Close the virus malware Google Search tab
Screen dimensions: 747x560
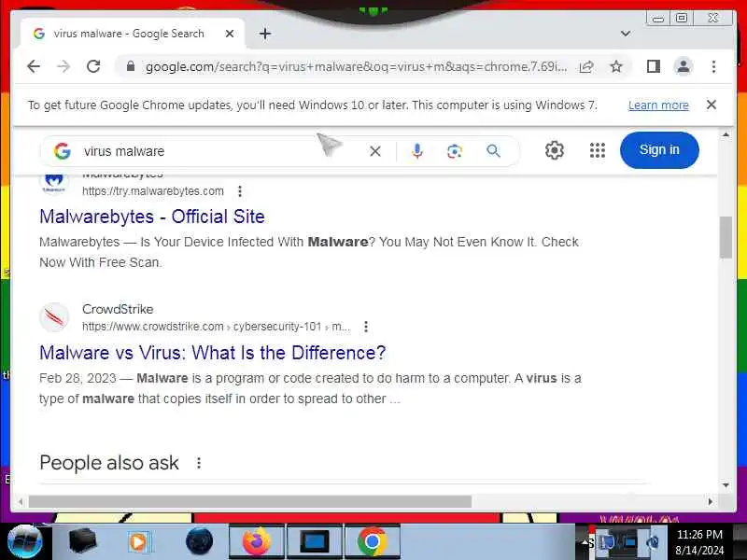tap(230, 34)
